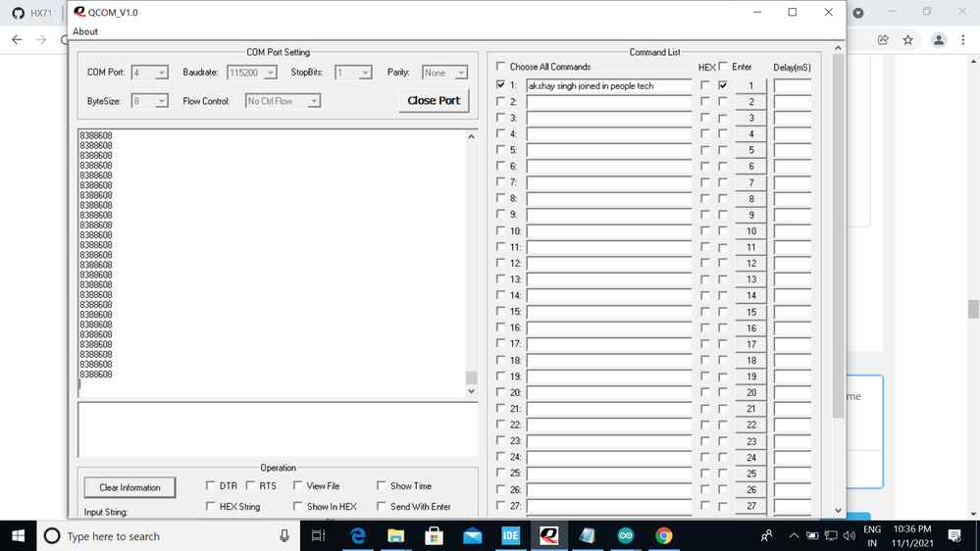Check the HEX String option

(x=211, y=506)
